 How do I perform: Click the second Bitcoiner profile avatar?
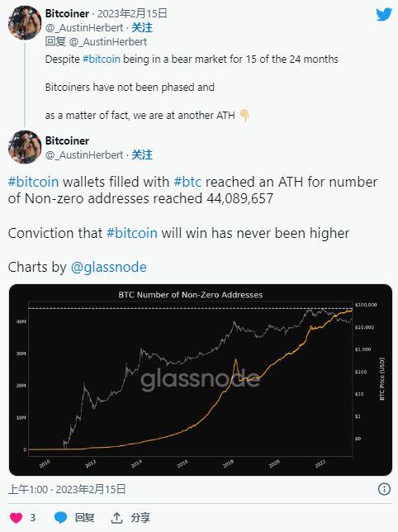[25, 147]
